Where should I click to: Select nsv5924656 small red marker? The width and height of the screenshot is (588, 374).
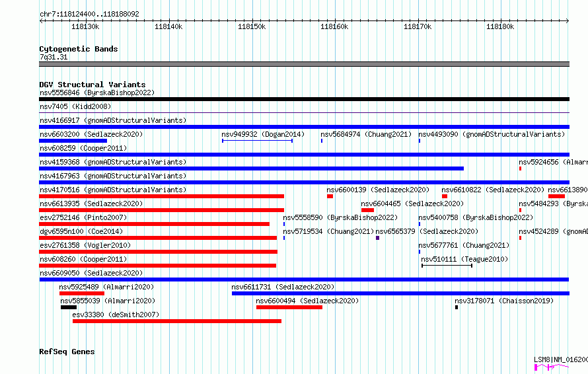pos(520,168)
